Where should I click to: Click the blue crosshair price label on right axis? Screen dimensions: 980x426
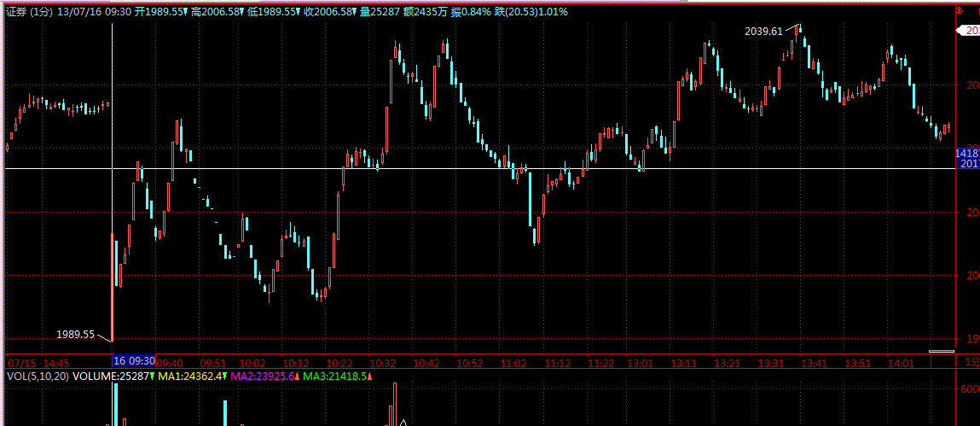pos(968,158)
